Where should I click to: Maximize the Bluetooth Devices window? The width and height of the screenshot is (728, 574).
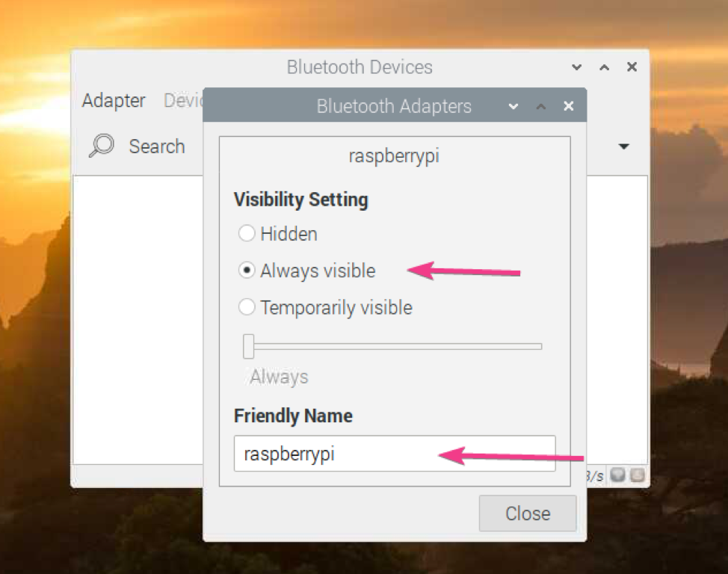click(605, 67)
